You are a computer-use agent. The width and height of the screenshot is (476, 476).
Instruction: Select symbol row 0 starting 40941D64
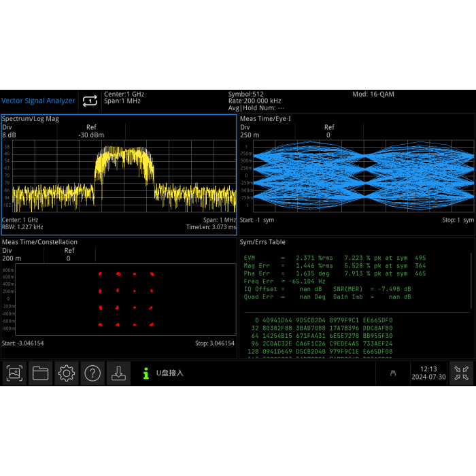(324, 320)
